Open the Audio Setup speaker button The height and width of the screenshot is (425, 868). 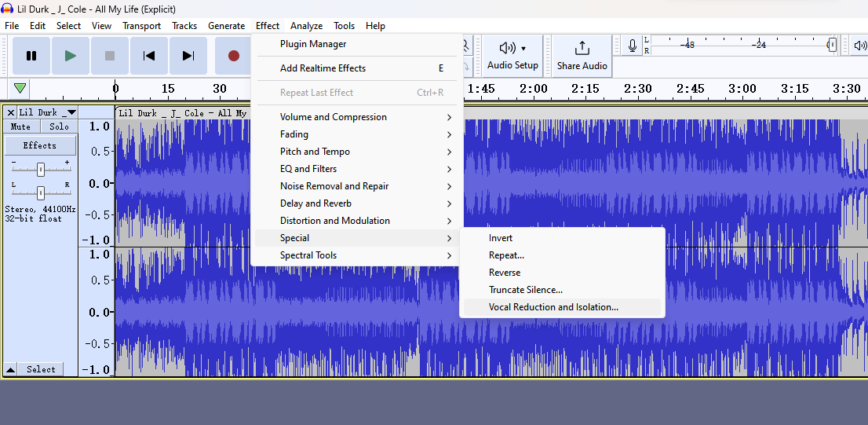click(512, 54)
